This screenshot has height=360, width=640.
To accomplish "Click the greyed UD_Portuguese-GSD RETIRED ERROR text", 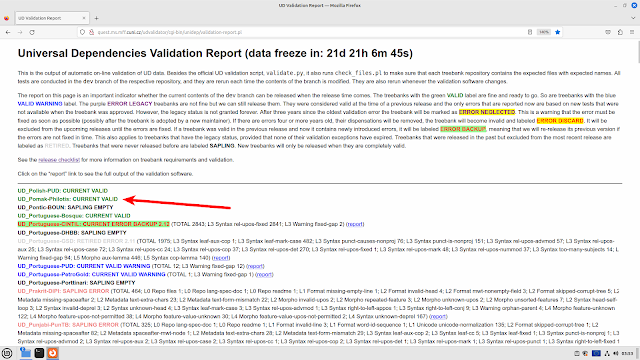I will (76, 241).
